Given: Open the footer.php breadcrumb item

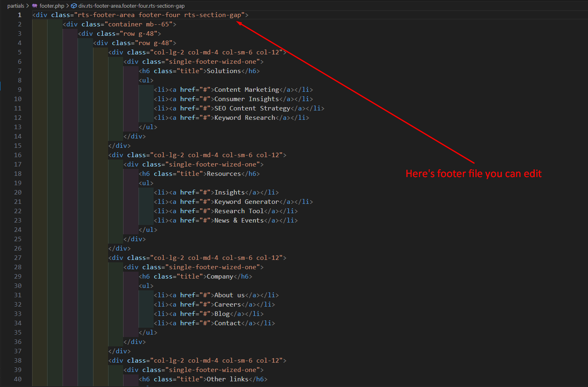Looking at the screenshot, I should coord(52,6).
